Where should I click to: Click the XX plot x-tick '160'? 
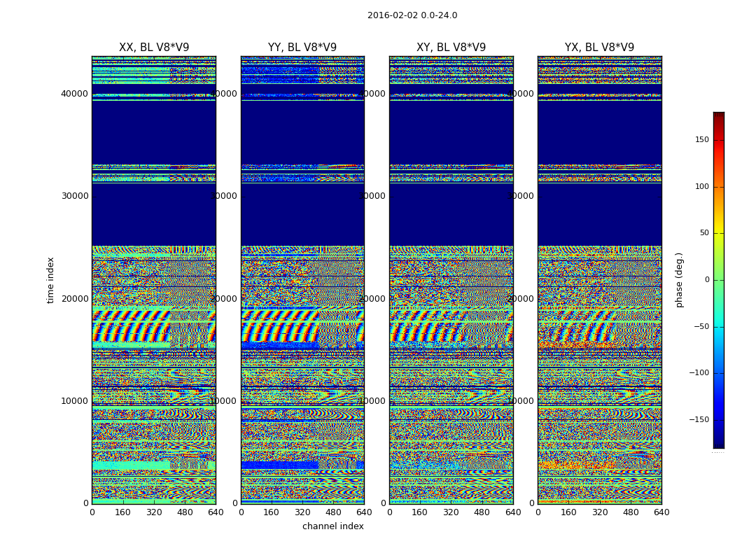pyautogui.click(x=122, y=512)
